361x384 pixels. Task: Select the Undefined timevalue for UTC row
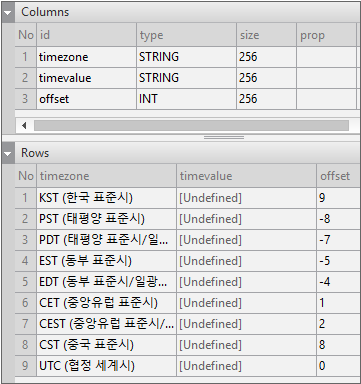(246, 366)
